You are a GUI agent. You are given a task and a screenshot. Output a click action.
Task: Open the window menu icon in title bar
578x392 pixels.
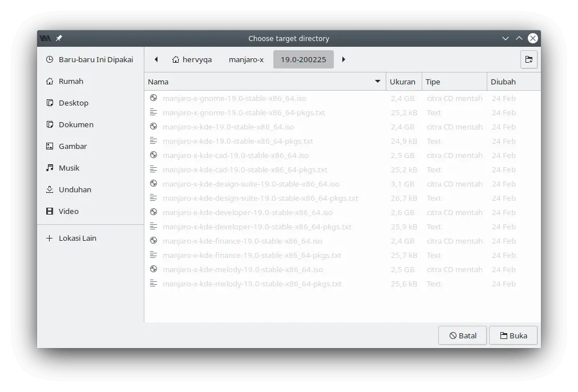(x=45, y=38)
